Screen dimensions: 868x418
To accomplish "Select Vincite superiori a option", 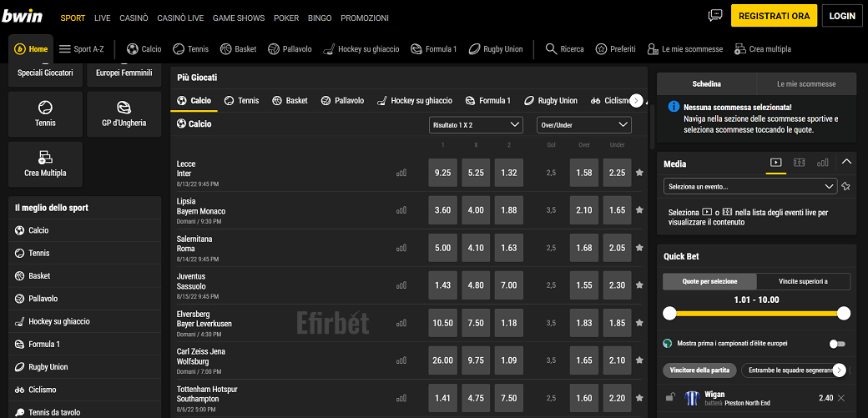I will coord(803,281).
